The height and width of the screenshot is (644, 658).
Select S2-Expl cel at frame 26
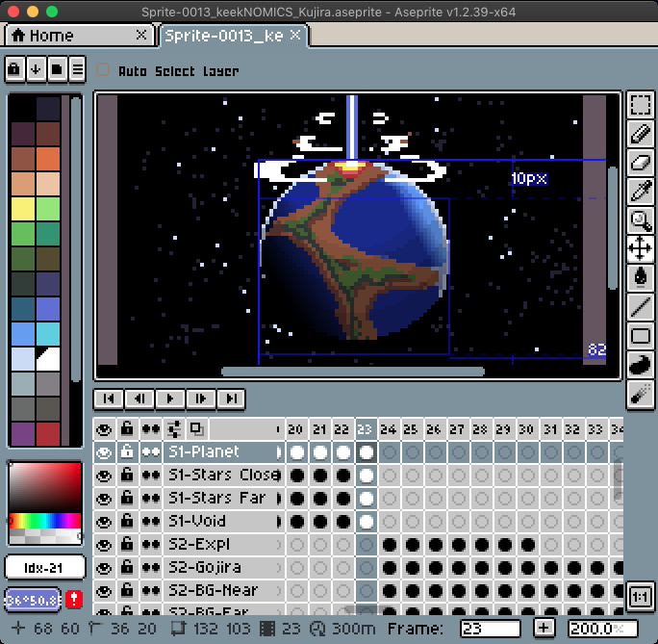pos(435,545)
